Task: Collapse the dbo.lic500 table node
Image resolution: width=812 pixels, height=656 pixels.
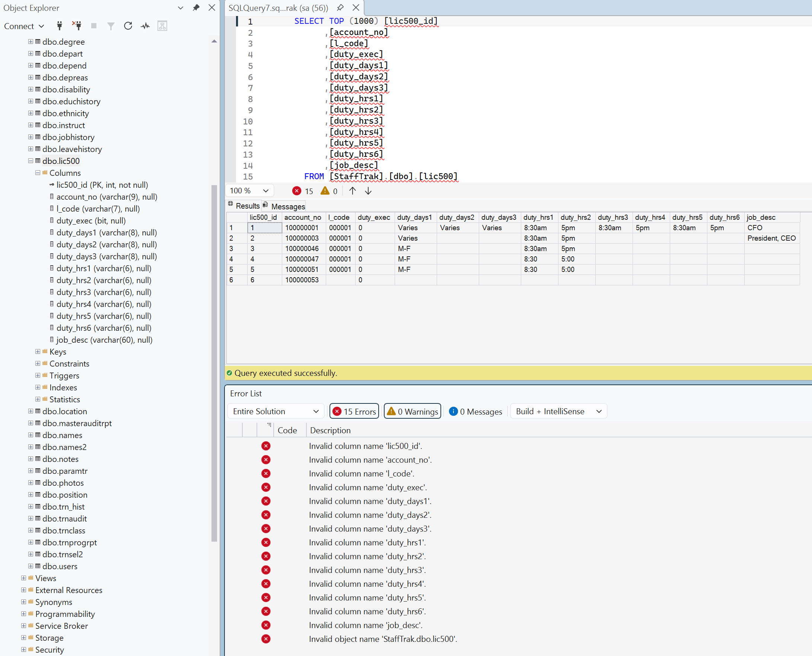Action: tap(31, 161)
